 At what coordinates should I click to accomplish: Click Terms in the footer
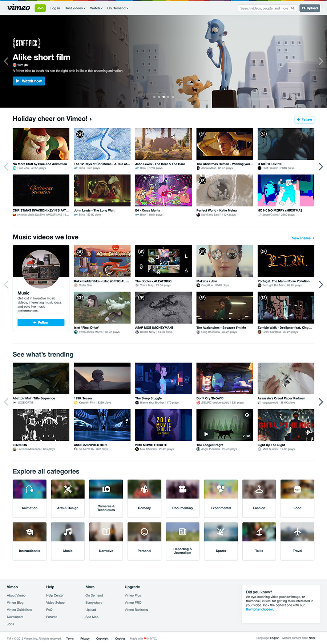[70, 638]
